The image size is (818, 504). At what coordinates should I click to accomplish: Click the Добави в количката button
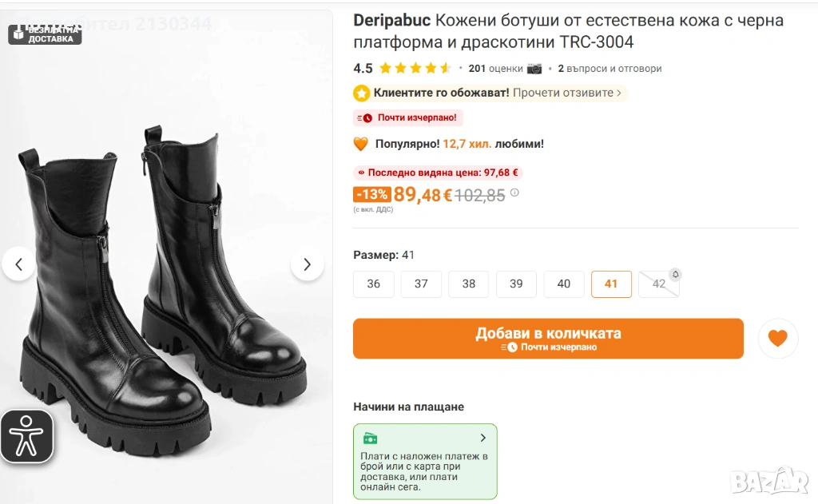(x=548, y=339)
